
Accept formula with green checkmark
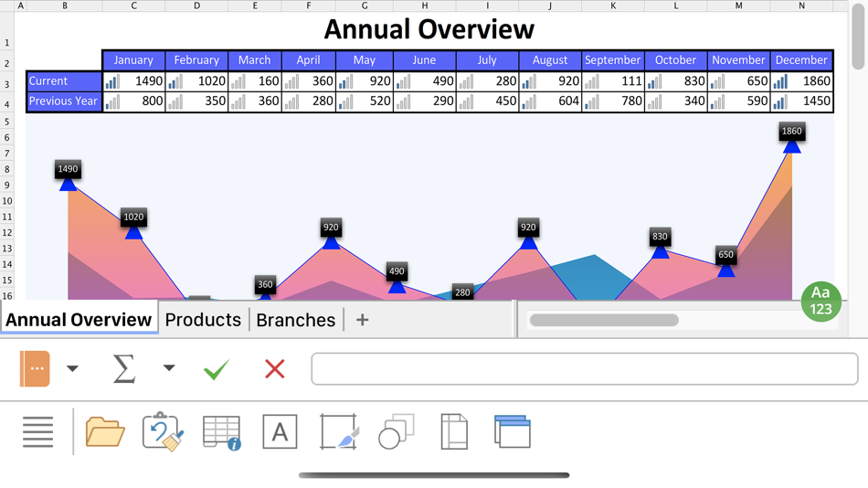point(217,369)
